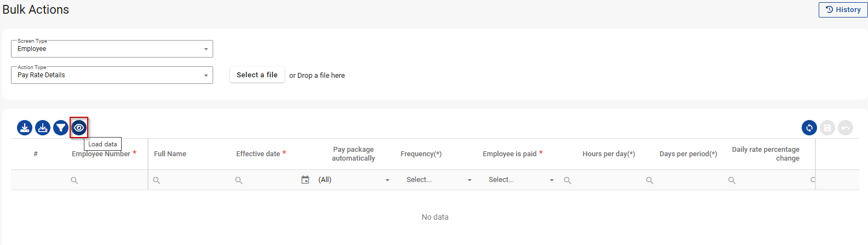This screenshot has height=245, width=868.
Task: Expand the Frequency Select filter dropdown
Action: (x=438, y=180)
